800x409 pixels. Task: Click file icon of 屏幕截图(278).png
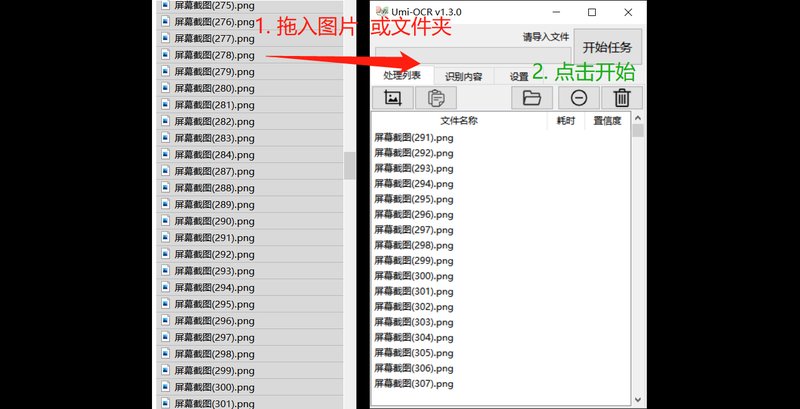166,55
